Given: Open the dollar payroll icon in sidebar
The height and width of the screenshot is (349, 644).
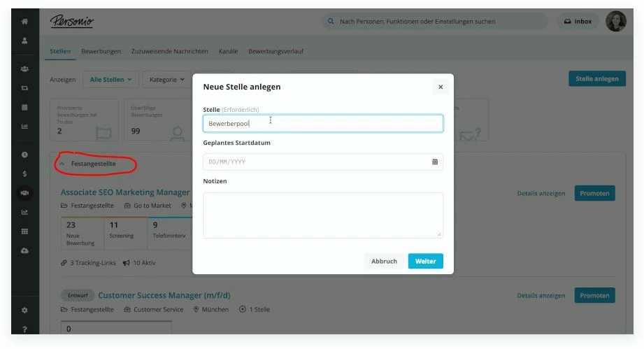Looking at the screenshot, I should coord(24,173).
